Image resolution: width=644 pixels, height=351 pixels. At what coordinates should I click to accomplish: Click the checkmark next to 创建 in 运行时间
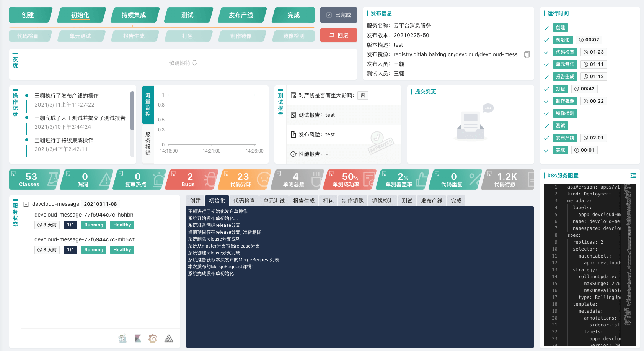click(546, 28)
